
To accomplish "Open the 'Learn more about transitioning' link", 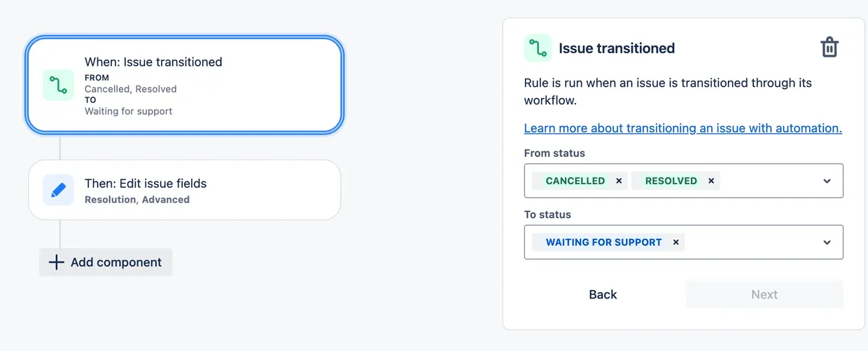I will pos(682,128).
